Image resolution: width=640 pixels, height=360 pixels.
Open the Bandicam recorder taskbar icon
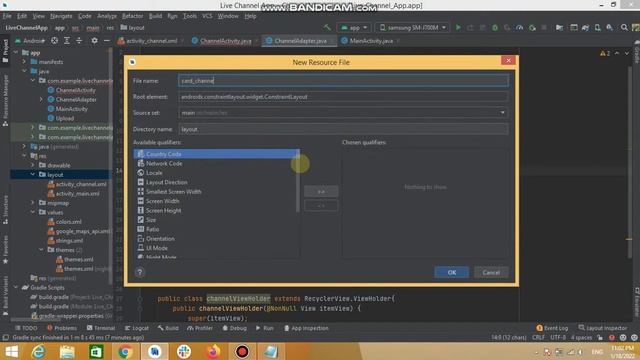click(x=242, y=351)
